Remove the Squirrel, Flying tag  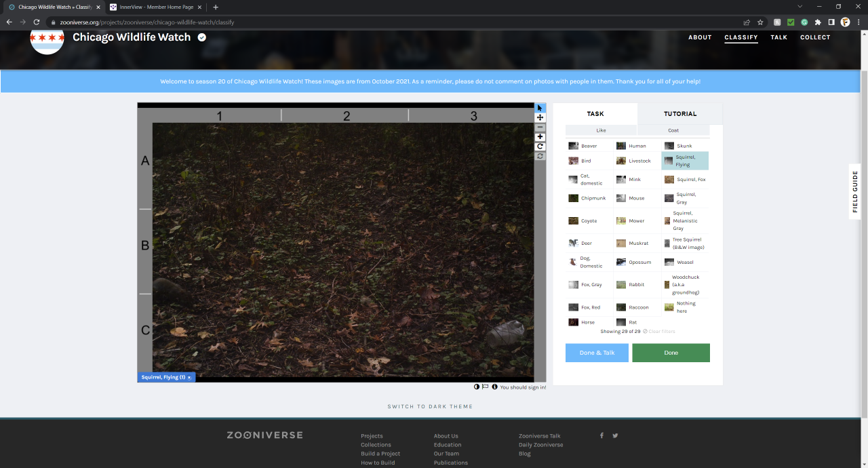pyautogui.click(x=189, y=377)
